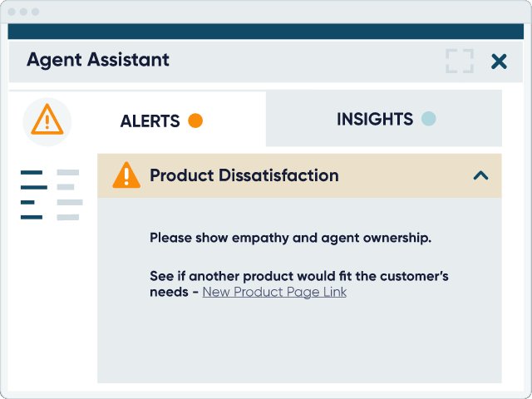Image resolution: width=532 pixels, height=399 pixels.
Task: Switch to the INSIGHTS tab
Action: tap(384, 118)
